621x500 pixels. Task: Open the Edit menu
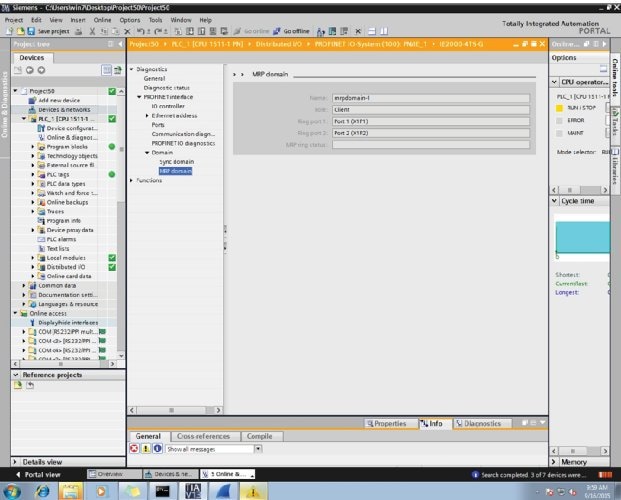pyautogui.click(x=36, y=20)
